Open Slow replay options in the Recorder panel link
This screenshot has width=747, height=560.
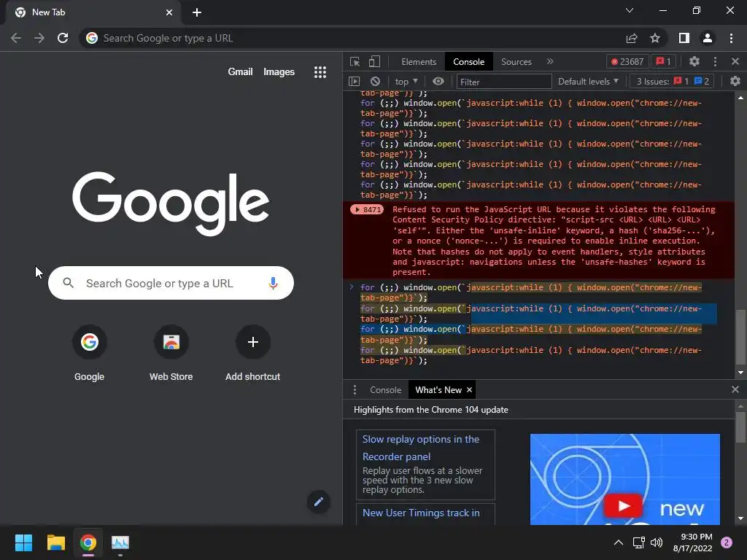[x=421, y=448]
